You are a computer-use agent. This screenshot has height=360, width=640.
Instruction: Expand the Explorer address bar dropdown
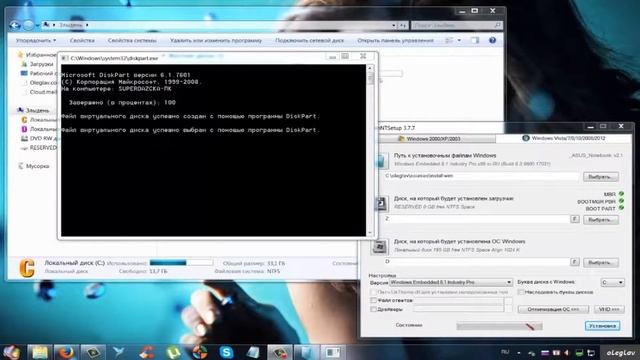pos(393,25)
